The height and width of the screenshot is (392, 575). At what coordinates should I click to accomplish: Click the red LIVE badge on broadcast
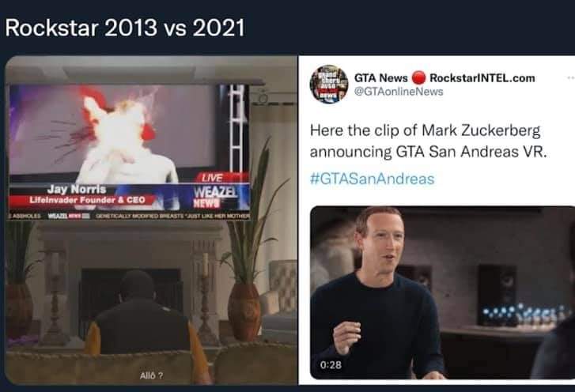212,178
